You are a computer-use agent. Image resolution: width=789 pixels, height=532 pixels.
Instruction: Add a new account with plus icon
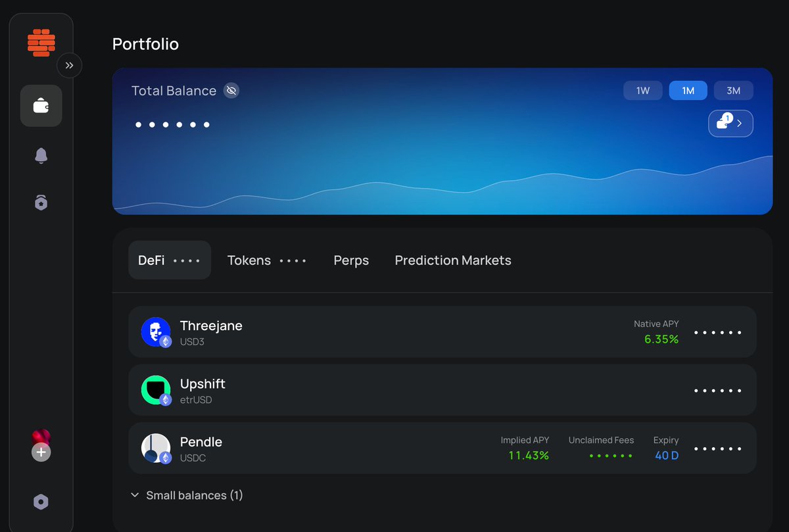tap(41, 452)
